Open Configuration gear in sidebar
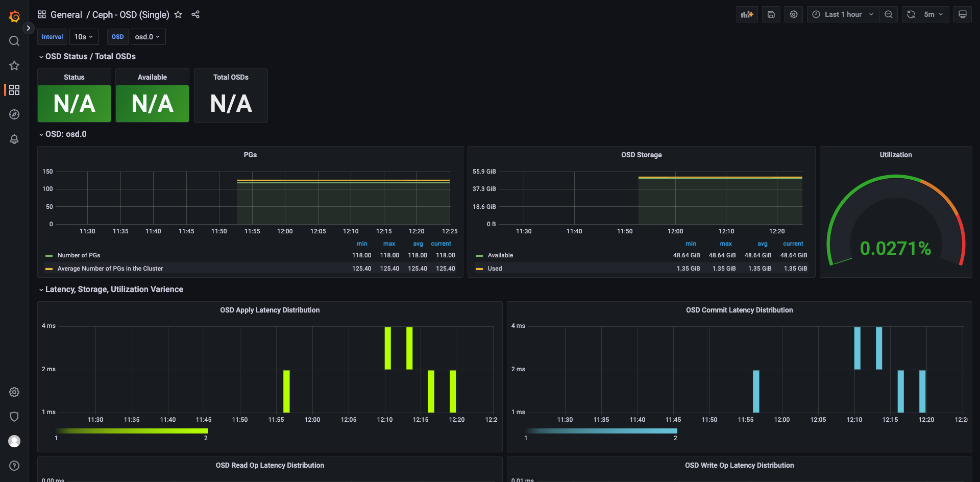 tap(14, 392)
